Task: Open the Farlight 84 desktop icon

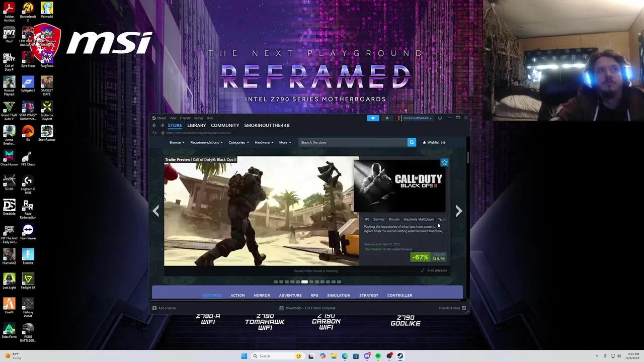Action: 28,281
